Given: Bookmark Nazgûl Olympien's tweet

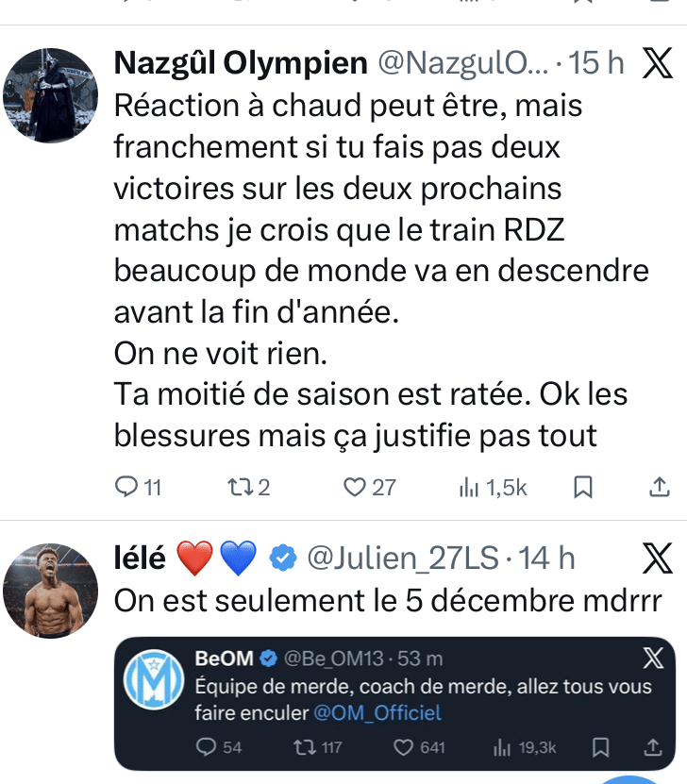Looking at the screenshot, I should (x=583, y=487).
